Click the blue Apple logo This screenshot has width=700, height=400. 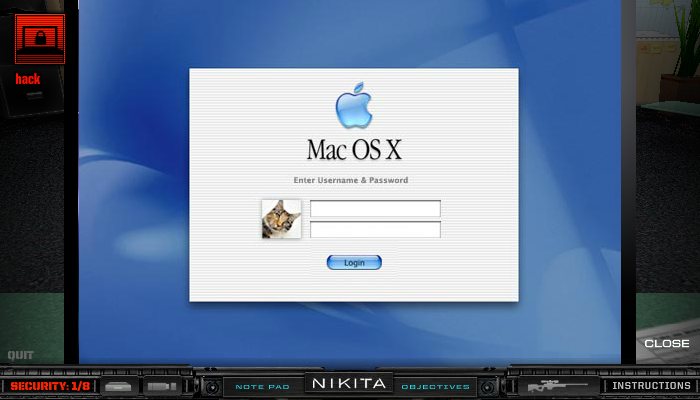[x=354, y=105]
